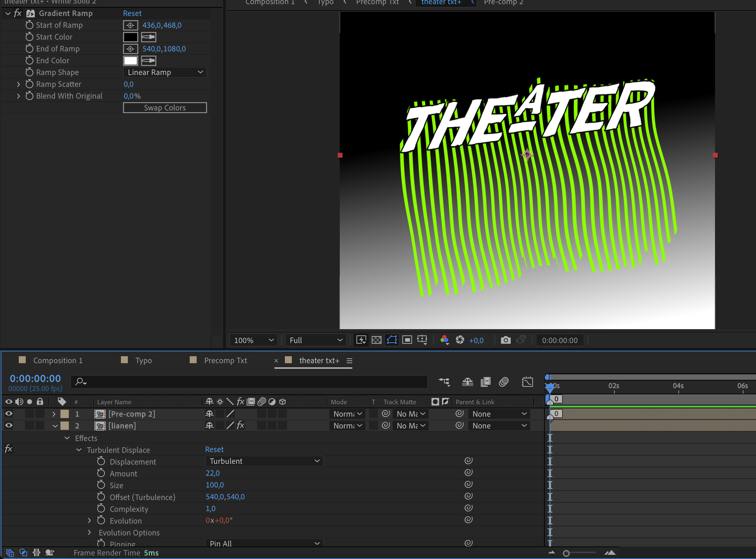756x559 pixels.
Task: Expand the Evolution Options group
Action: point(89,532)
